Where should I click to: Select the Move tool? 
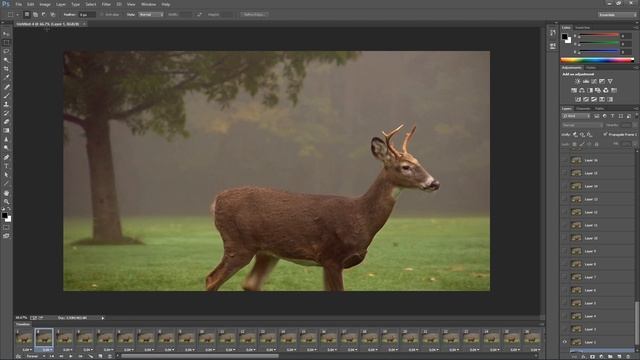pyautogui.click(x=6, y=34)
